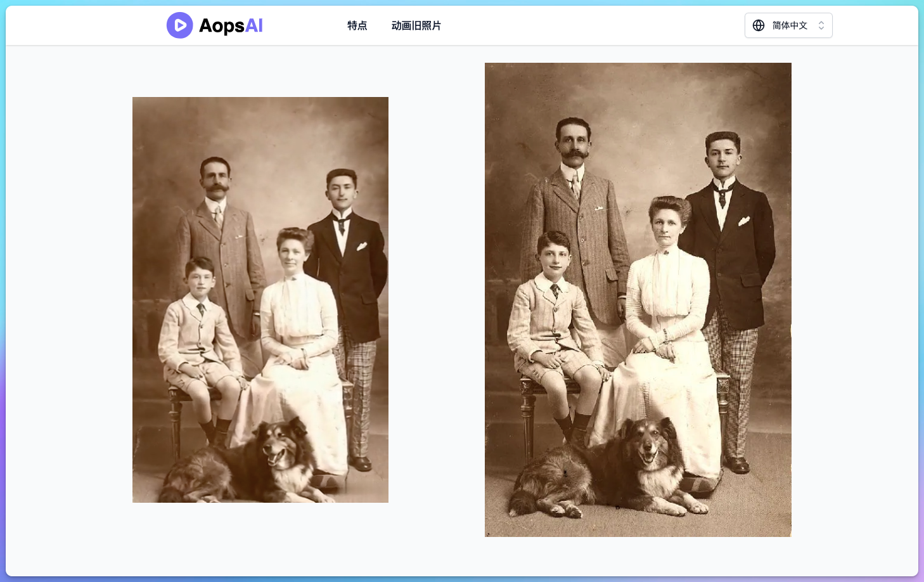Viewport: 924px width, 582px height.
Task: Open the 动画旧照片 navigation item
Action: (416, 25)
